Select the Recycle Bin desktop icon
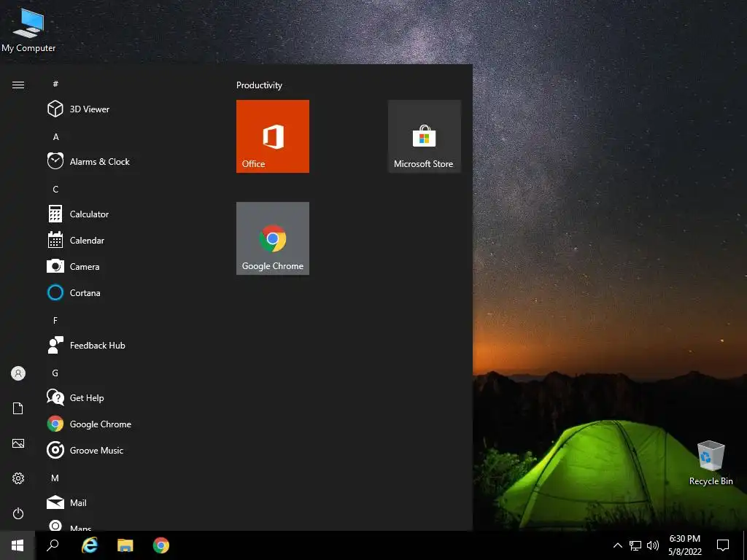This screenshot has width=747, height=560. point(711,463)
